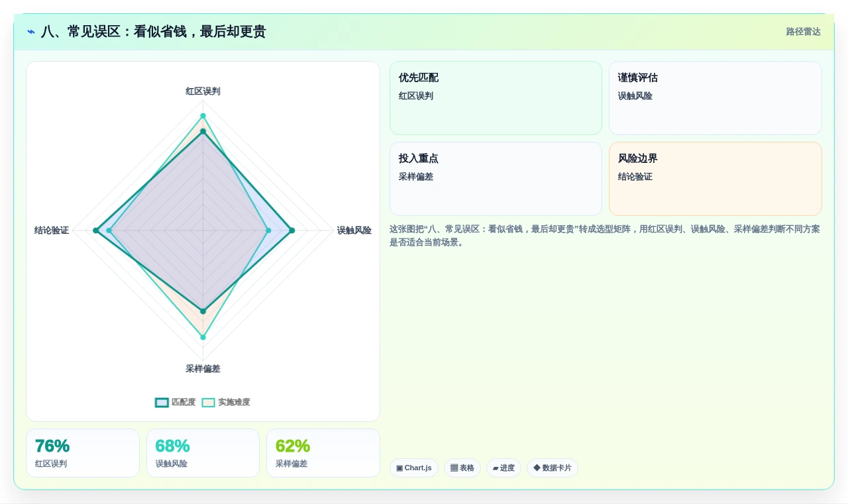Click 红区误判 text in the 优先匹配 card
Image resolution: width=848 pixels, height=504 pixels.
[x=416, y=96]
